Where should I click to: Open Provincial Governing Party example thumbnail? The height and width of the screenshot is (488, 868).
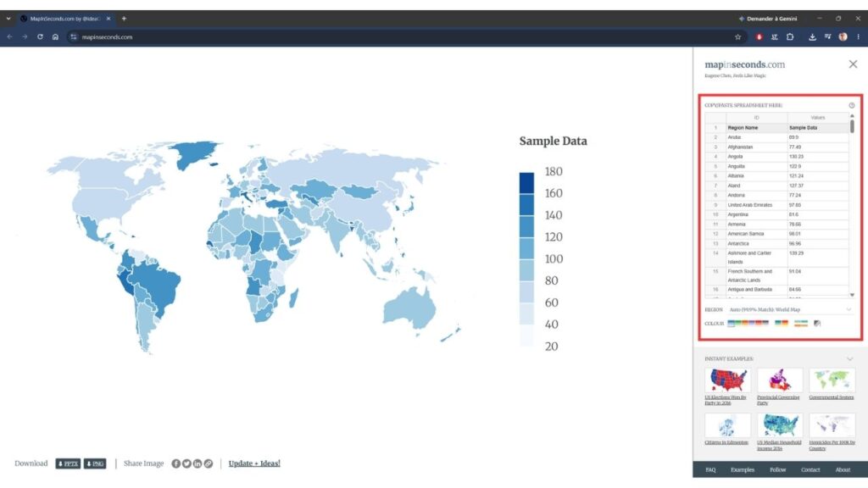point(780,380)
